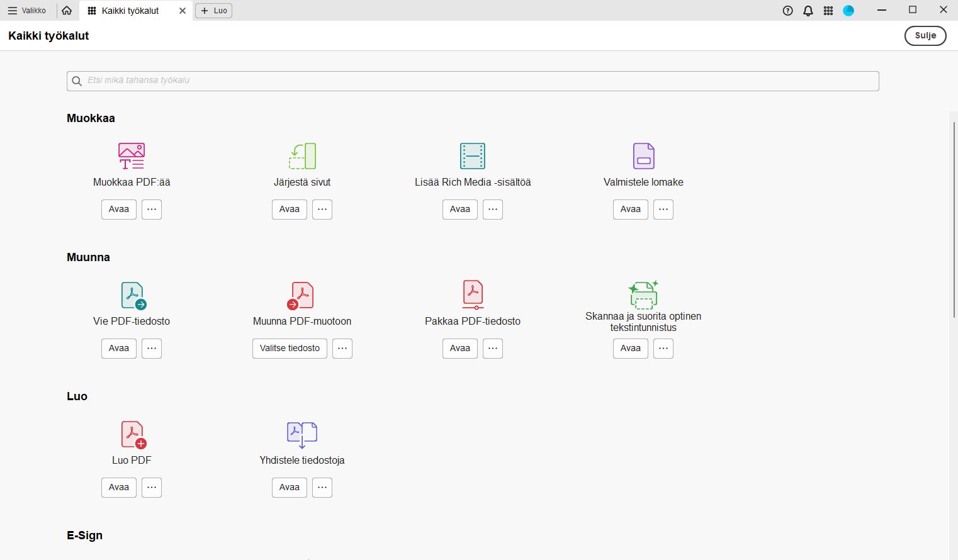This screenshot has height=560, width=958.
Task: Open the Lisää Rich Media -sisältöä icon
Action: coord(473,156)
